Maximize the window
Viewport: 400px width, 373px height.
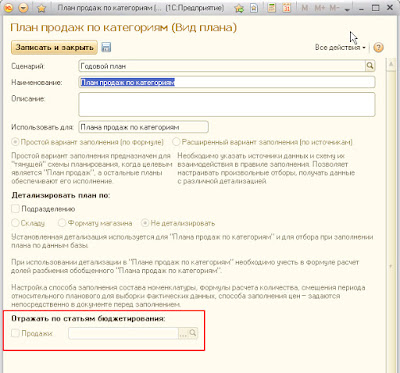[x=375, y=8]
